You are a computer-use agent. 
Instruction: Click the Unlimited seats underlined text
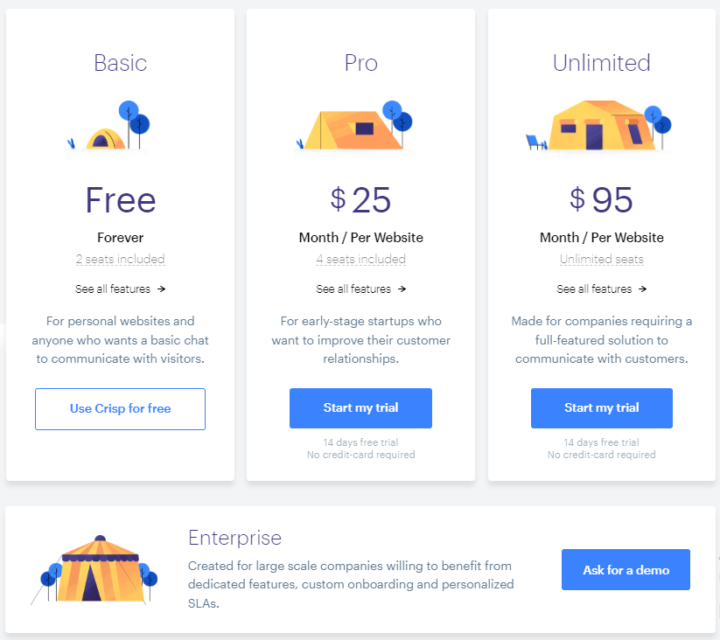[601, 259]
